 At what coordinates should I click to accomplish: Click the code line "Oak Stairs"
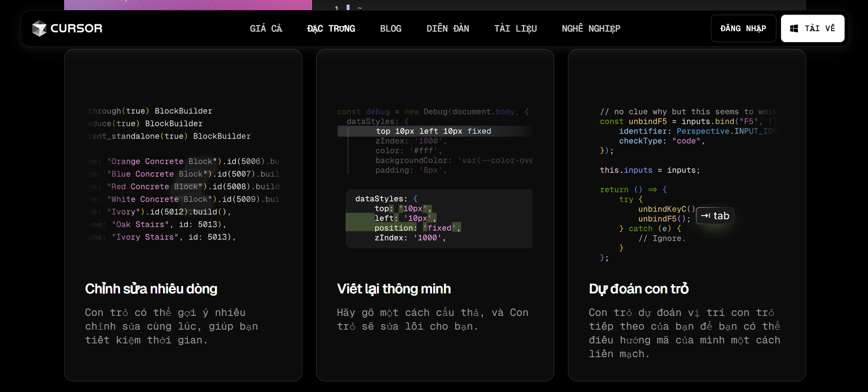tap(158, 225)
